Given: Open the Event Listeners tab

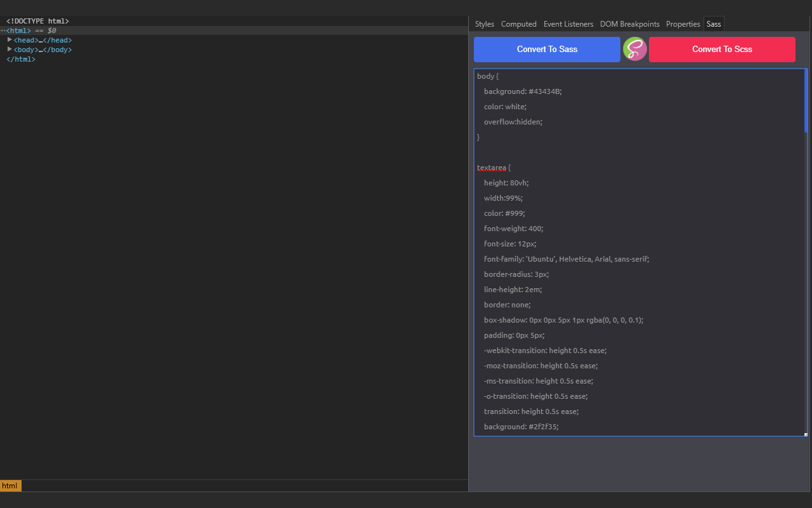Looking at the screenshot, I should click(x=568, y=23).
